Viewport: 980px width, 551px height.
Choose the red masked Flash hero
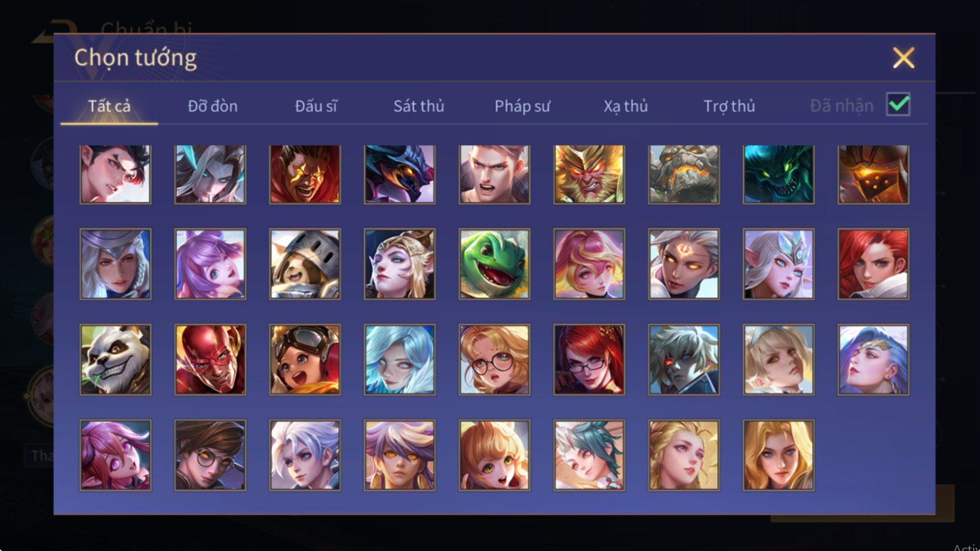click(210, 360)
